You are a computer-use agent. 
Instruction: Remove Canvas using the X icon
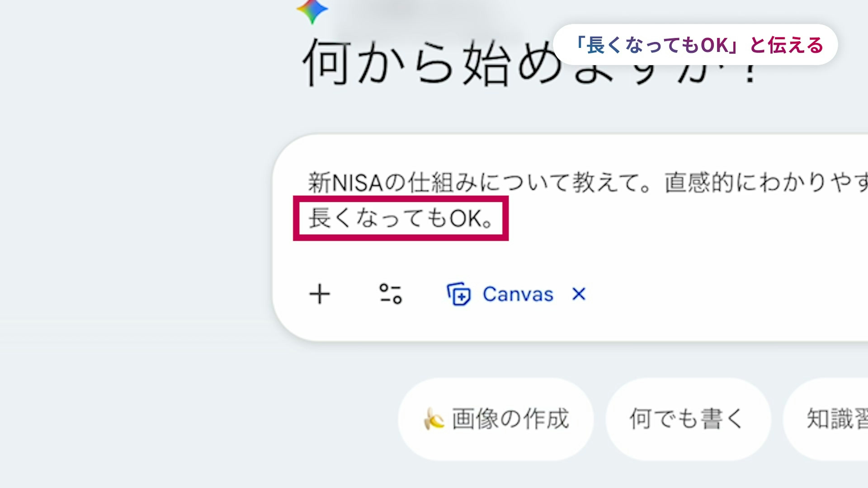point(579,294)
